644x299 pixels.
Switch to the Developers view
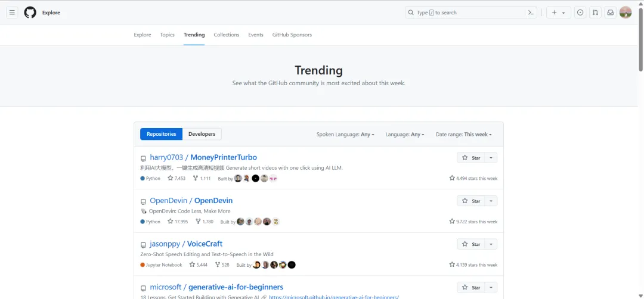click(x=202, y=134)
